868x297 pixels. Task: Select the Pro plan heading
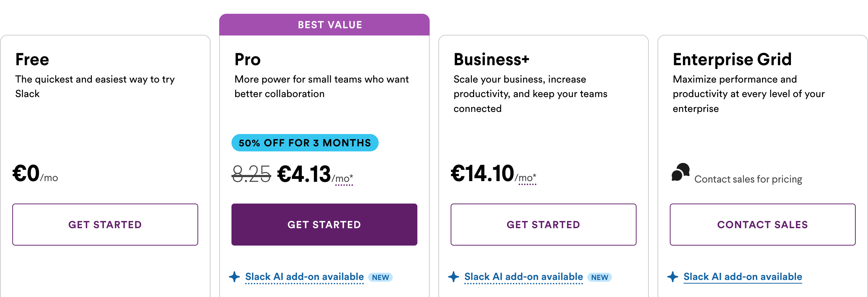pyautogui.click(x=248, y=60)
